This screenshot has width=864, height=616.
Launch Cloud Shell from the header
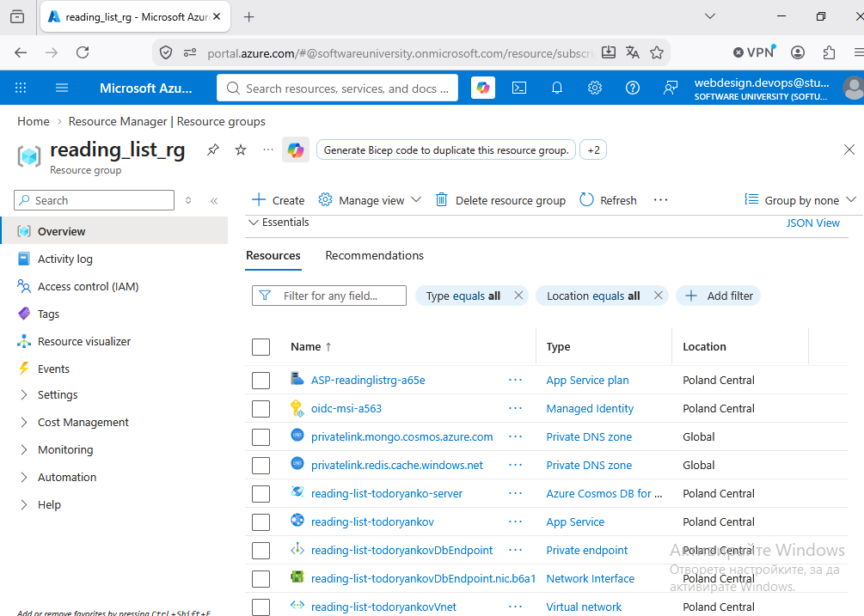click(519, 88)
